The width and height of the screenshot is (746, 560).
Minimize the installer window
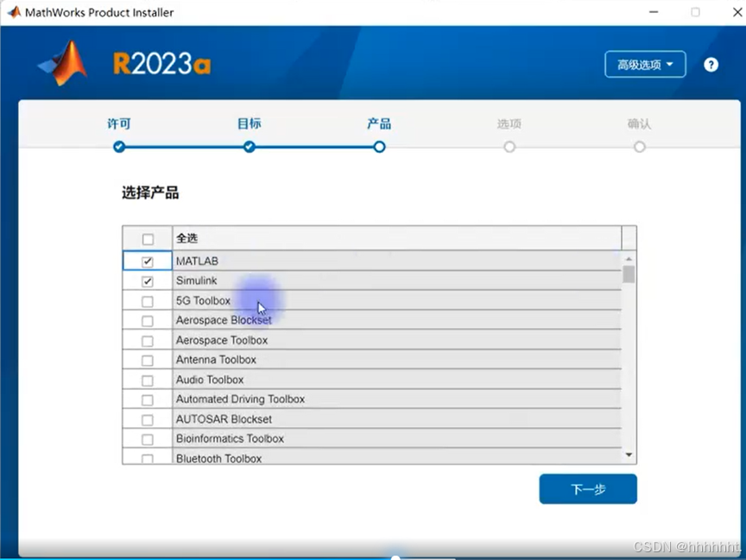[x=654, y=12]
